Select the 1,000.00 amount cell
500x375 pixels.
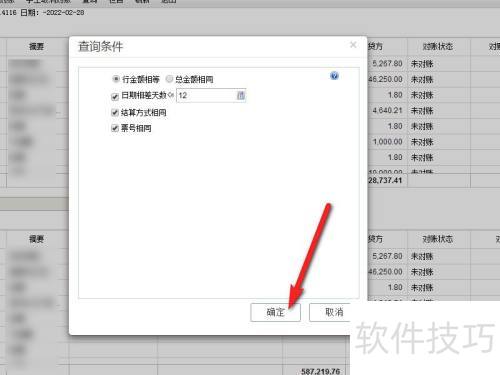pyautogui.click(x=387, y=142)
